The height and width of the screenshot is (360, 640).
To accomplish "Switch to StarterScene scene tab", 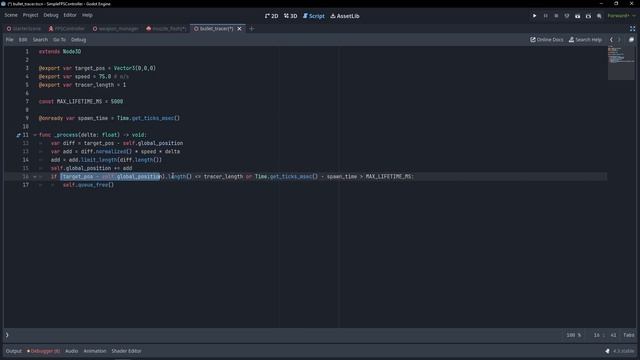I will coord(24,29).
